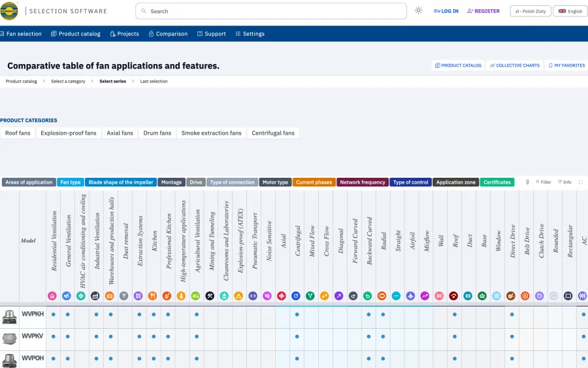Toggle the Drive column group

[196, 182]
